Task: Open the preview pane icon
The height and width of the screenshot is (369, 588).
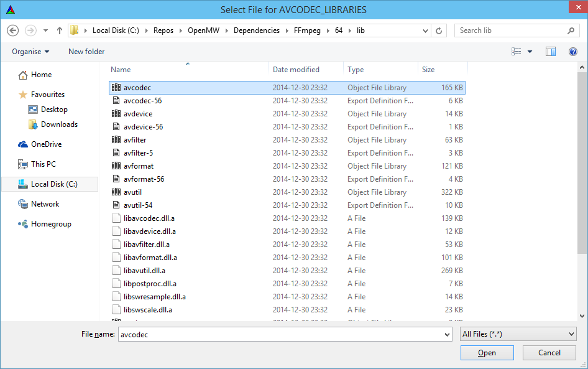Action: click(551, 52)
